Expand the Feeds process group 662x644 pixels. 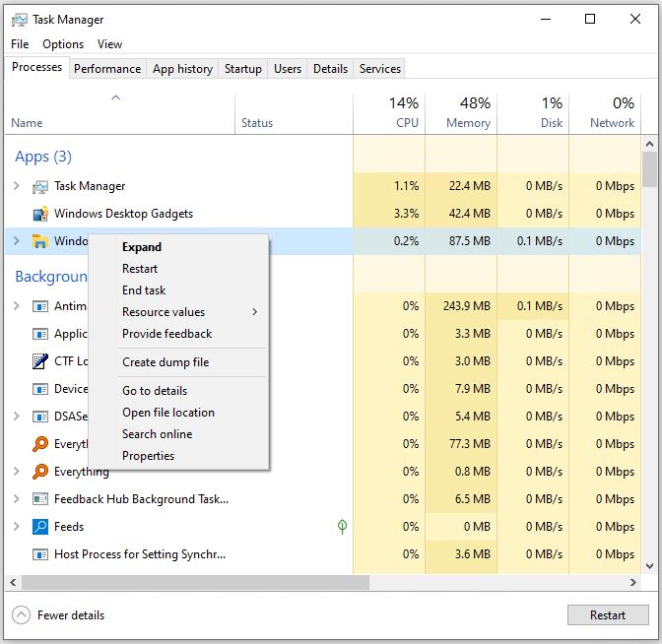[17, 527]
